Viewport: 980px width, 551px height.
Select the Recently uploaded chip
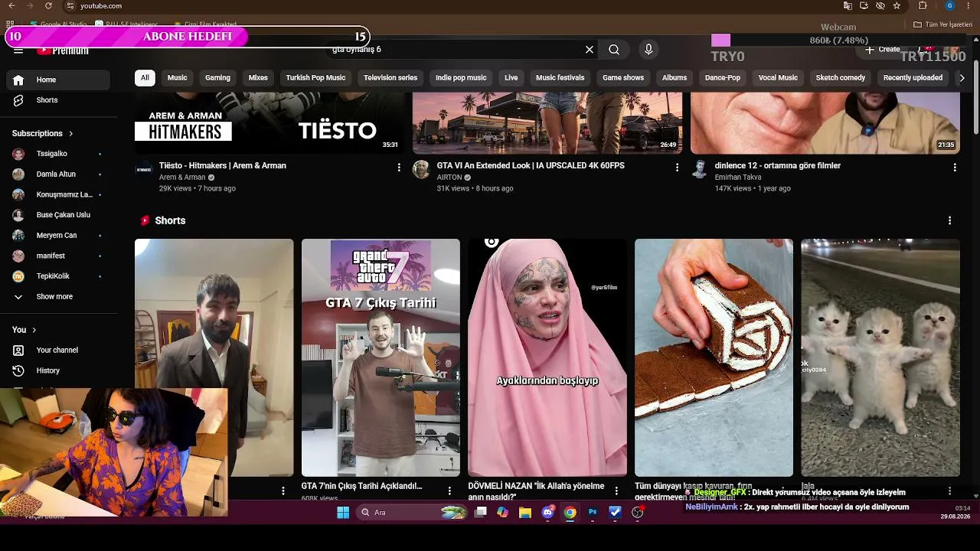pos(913,78)
